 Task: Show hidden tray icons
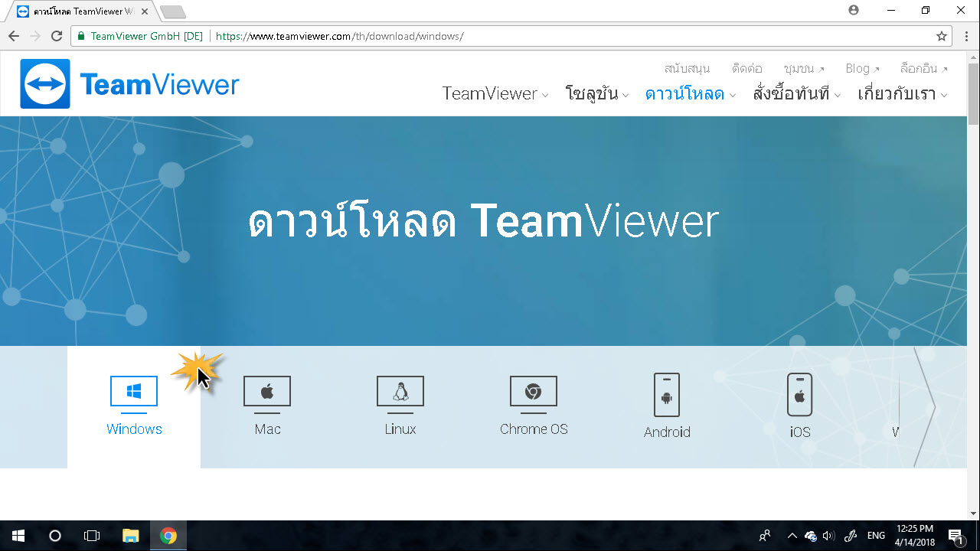pyautogui.click(x=792, y=536)
